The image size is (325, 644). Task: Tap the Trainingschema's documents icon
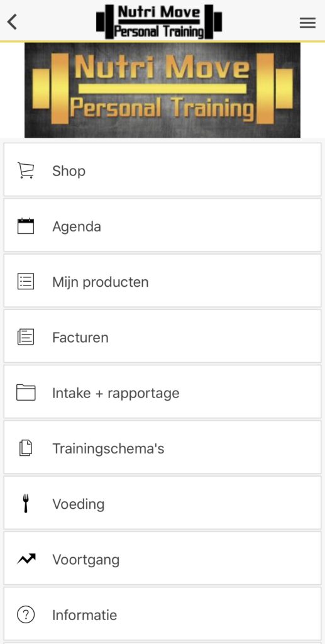click(x=26, y=448)
